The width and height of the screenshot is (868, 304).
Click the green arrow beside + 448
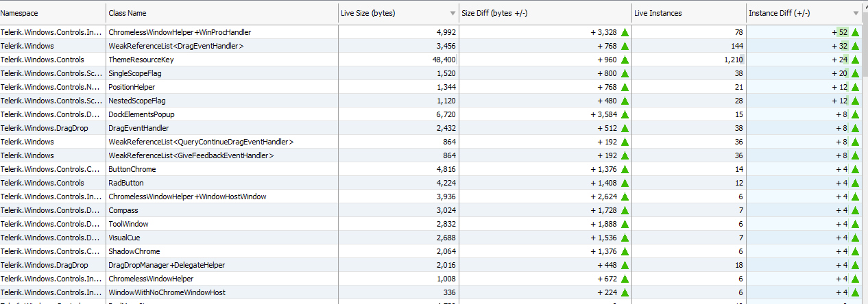point(625,265)
